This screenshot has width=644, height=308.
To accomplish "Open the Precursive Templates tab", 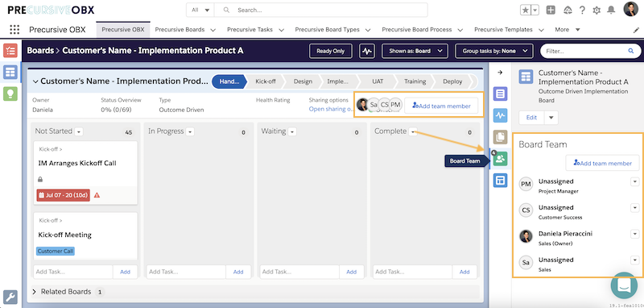I will coord(503,30).
